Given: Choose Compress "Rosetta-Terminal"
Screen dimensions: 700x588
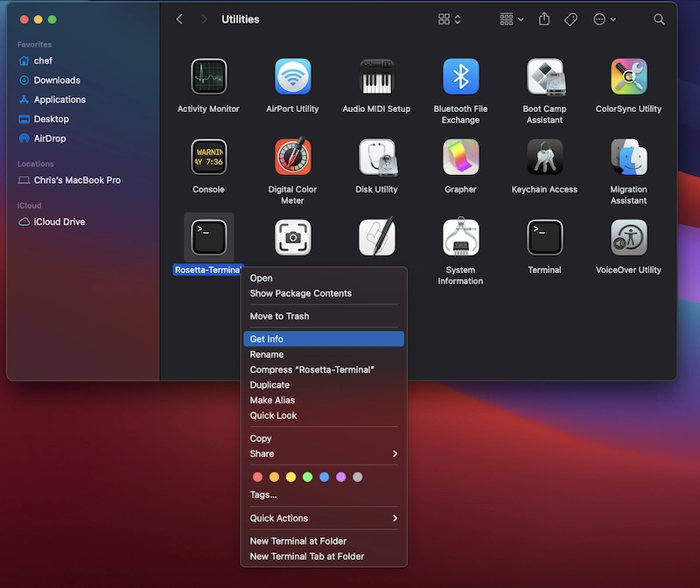Looking at the screenshot, I should click(x=324, y=369).
